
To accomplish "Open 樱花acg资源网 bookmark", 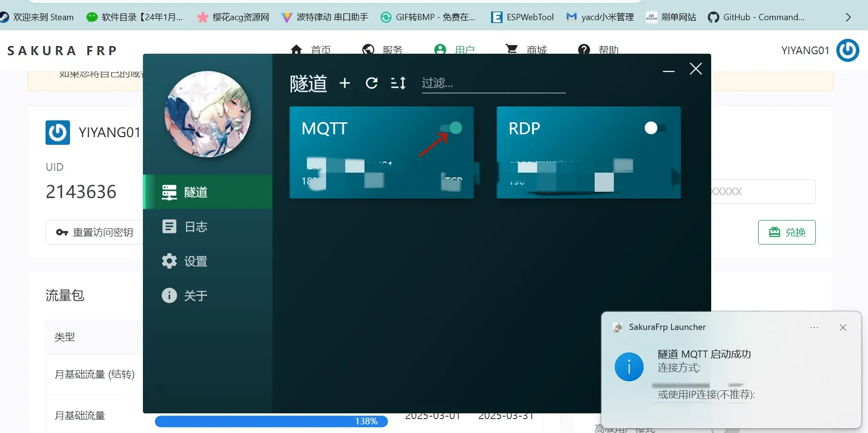I will point(234,17).
